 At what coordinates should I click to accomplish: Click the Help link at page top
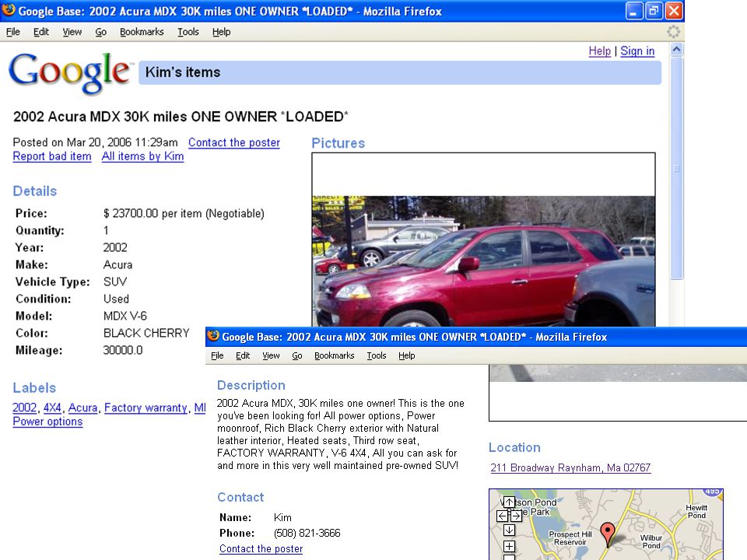(x=599, y=51)
